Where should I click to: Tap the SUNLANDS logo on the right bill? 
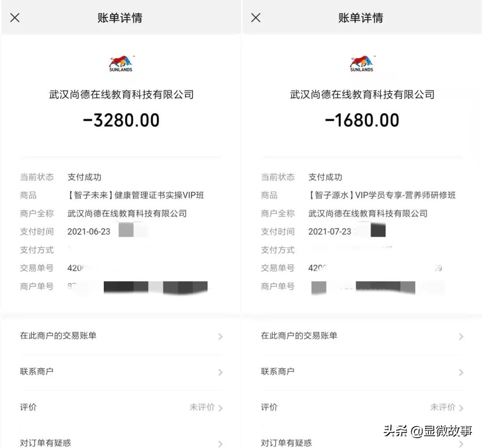pyautogui.click(x=361, y=63)
